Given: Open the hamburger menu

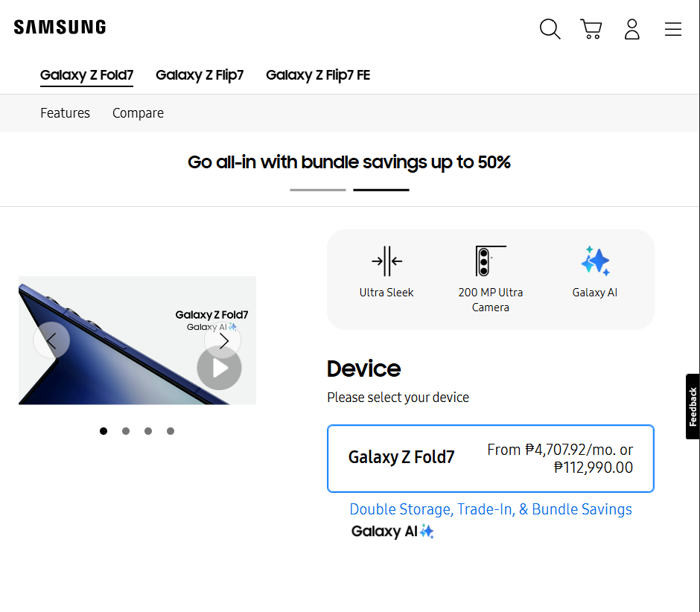Looking at the screenshot, I should click(x=673, y=29).
